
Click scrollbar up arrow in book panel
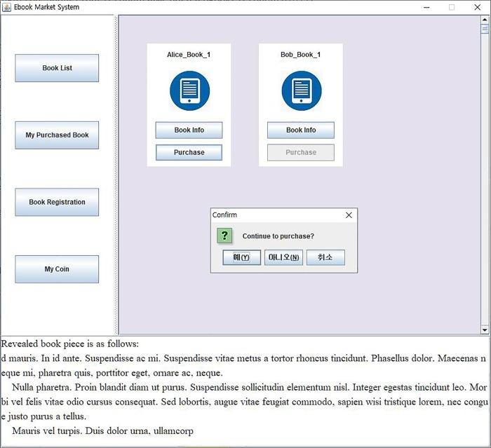(x=484, y=20)
